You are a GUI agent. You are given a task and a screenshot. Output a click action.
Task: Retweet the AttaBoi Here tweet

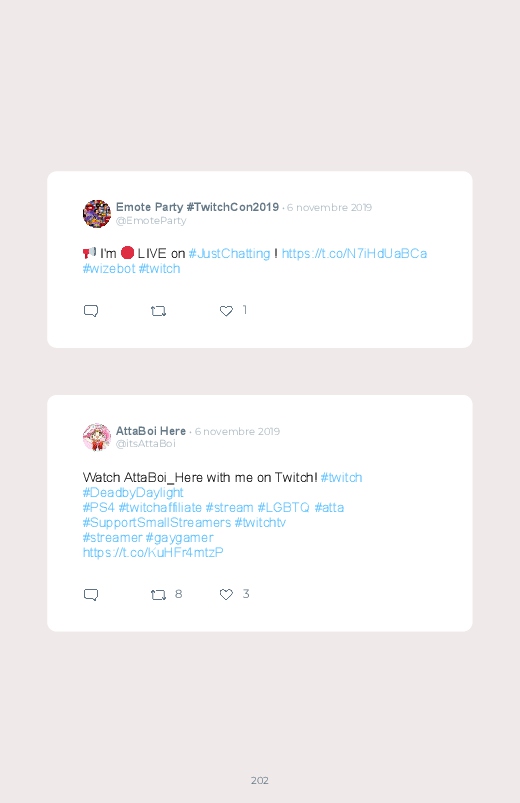[158, 595]
